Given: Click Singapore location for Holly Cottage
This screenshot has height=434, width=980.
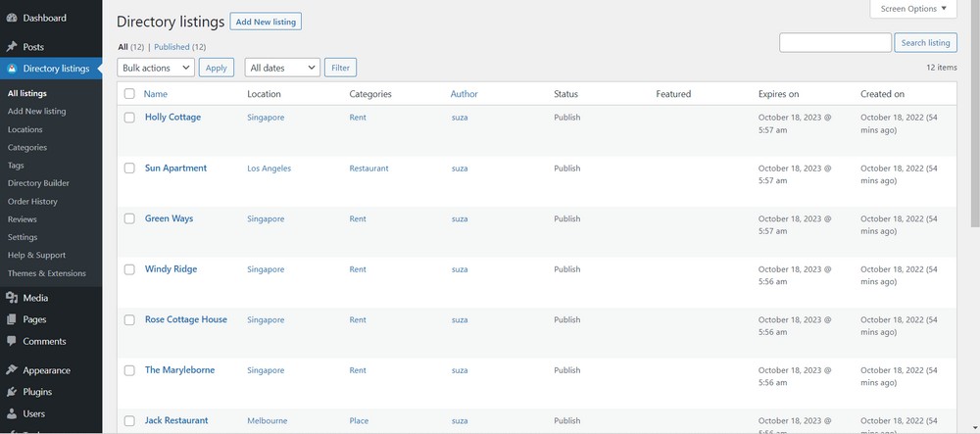Looking at the screenshot, I should pos(266,118).
